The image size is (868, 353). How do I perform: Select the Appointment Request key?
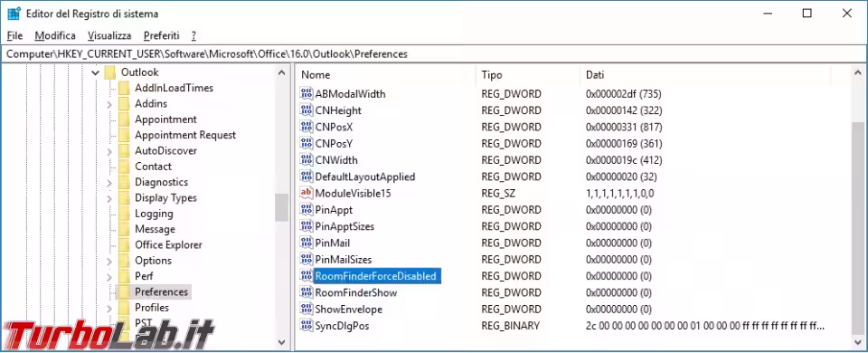pyautogui.click(x=184, y=135)
